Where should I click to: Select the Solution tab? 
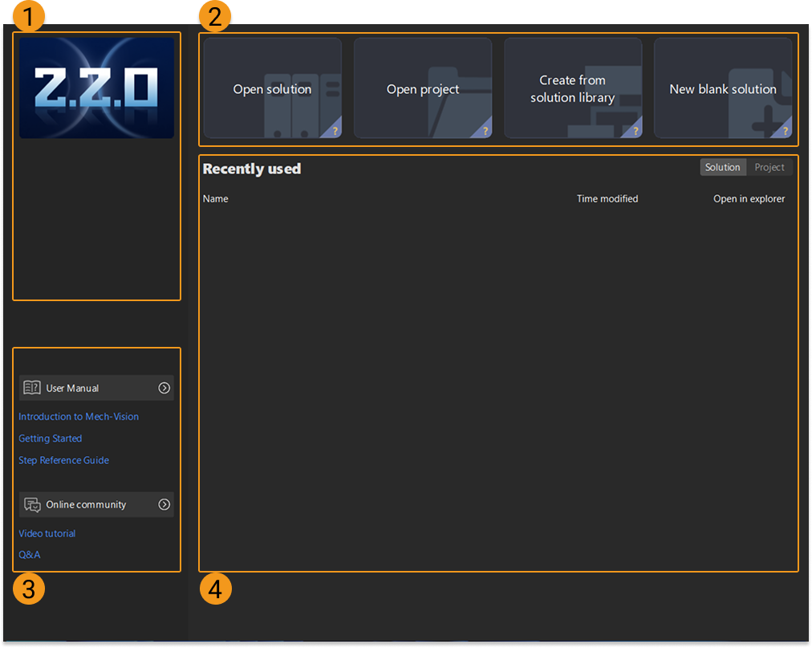point(721,167)
